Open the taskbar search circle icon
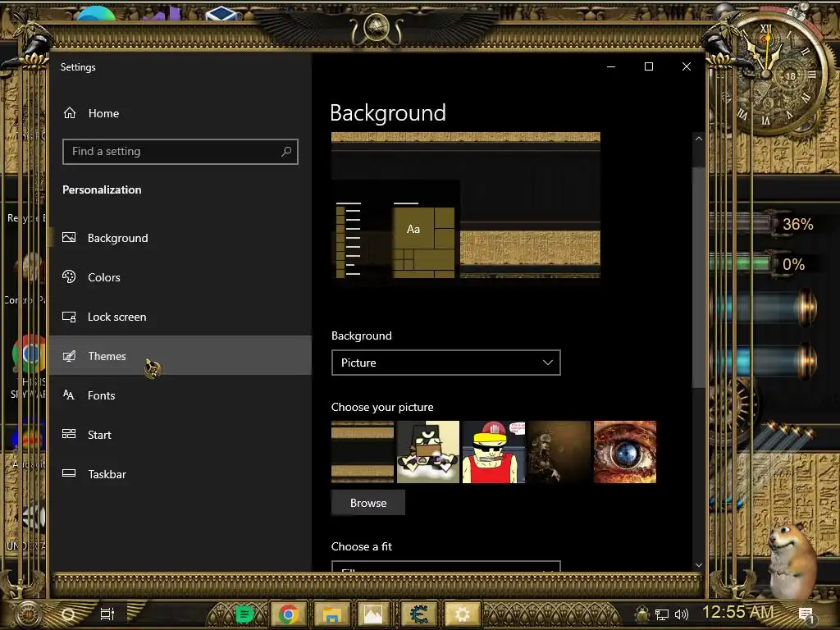Image resolution: width=840 pixels, height=630 pixels. [69, 614]
